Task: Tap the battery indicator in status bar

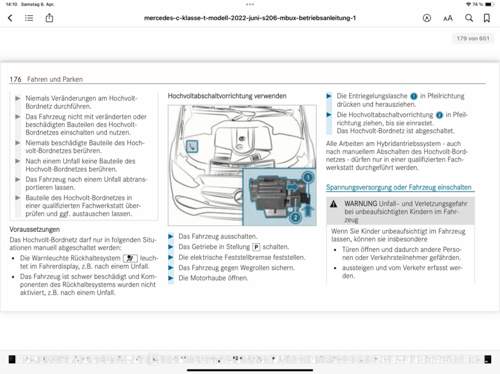Action: click(489, 4)
